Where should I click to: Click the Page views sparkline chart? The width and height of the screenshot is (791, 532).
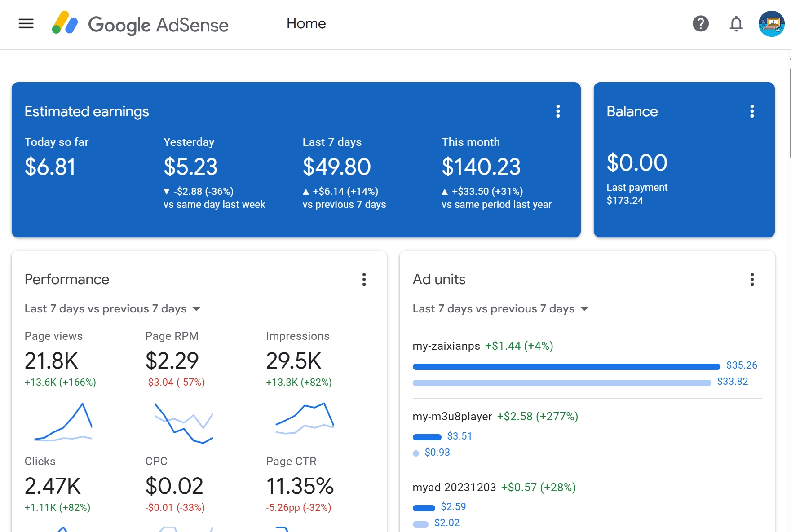(x=63, y=422)
